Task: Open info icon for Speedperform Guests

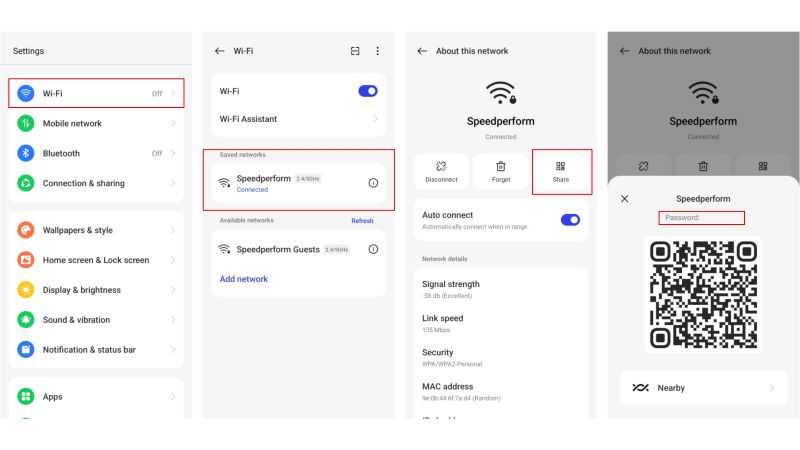Action: 373,249
